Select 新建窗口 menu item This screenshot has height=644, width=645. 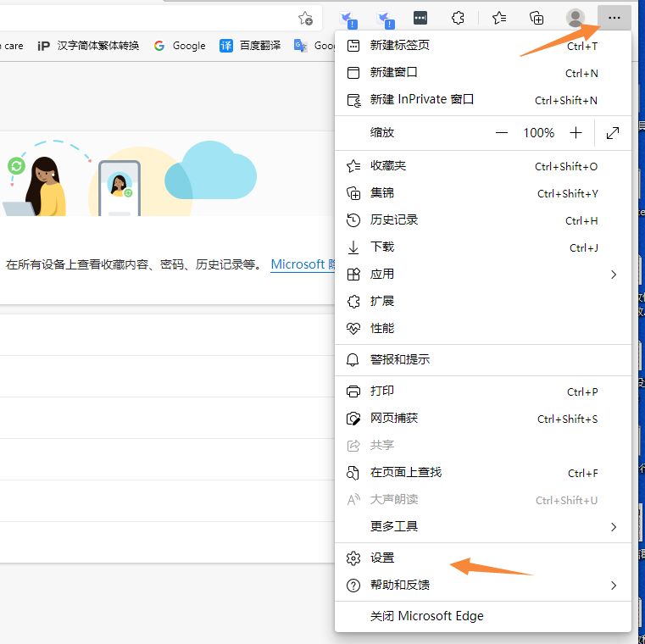tap(483, 73)
